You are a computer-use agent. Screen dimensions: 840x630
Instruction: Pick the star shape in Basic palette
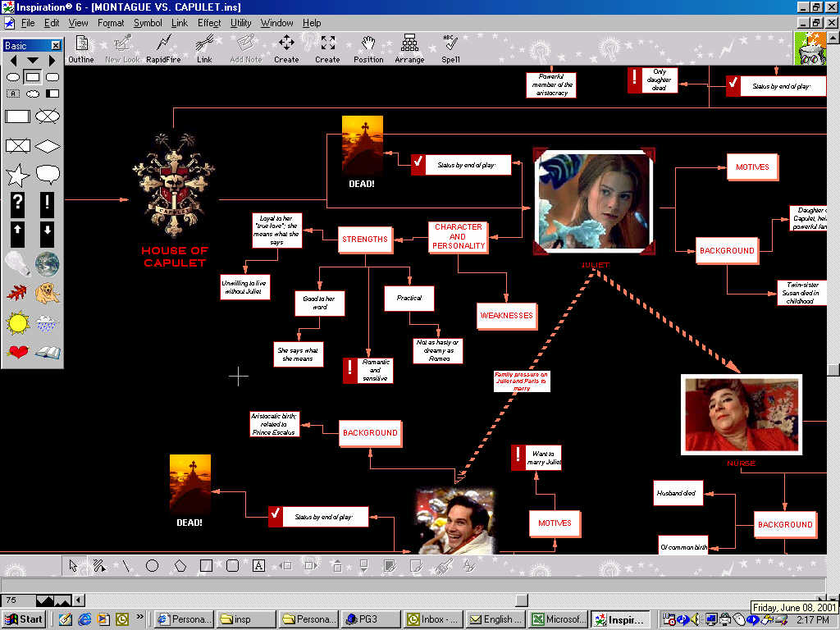pyautogui.click(x=17, y=174)
